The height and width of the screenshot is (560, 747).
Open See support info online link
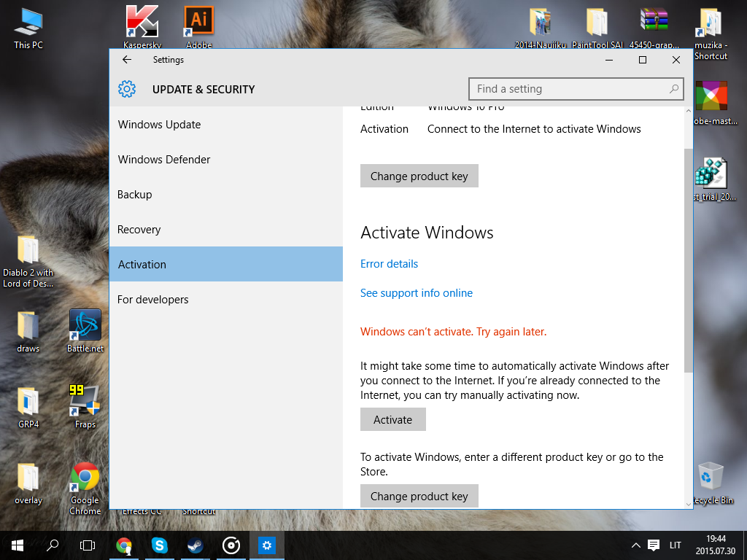point(417,293)
